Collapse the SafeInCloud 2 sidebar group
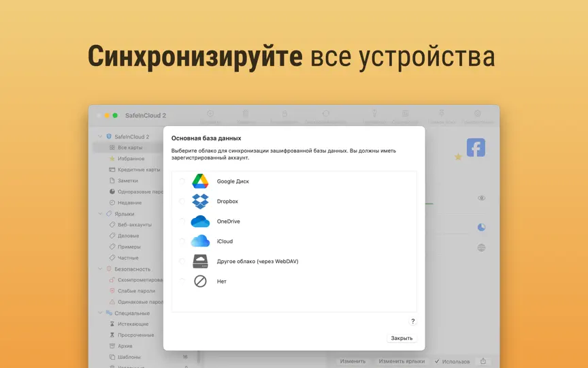Screen dimensions: 588x368 point(100,136)
